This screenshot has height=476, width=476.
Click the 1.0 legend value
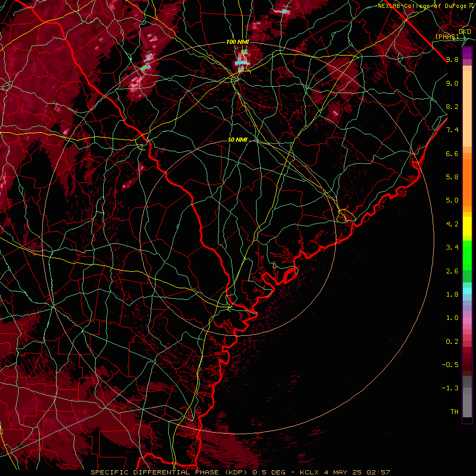click(452, 318)
